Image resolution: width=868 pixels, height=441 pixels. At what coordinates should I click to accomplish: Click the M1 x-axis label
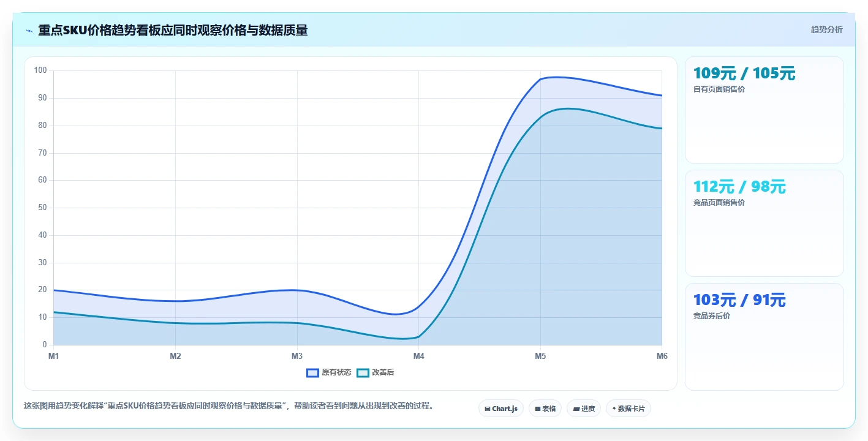(53, 356)
